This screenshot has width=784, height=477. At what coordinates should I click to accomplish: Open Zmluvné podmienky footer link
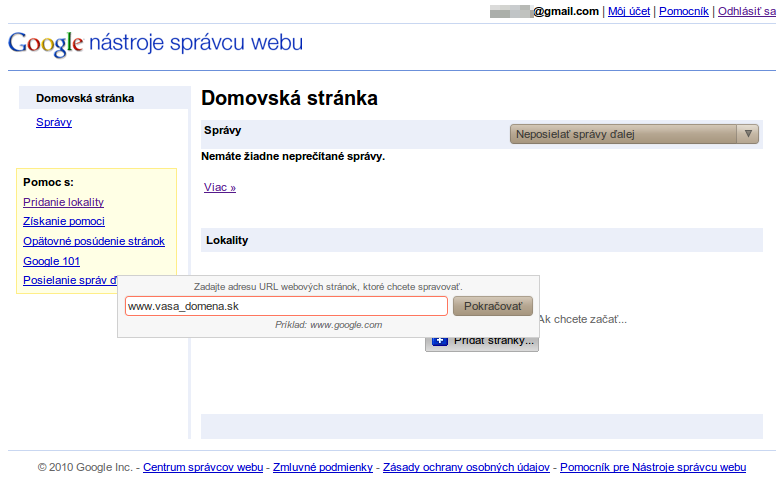tap(323, 467)
